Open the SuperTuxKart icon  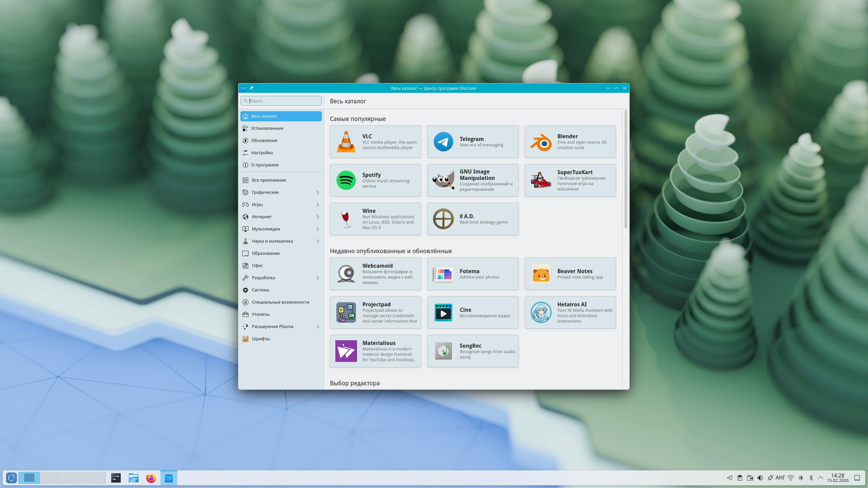(541, 180)
